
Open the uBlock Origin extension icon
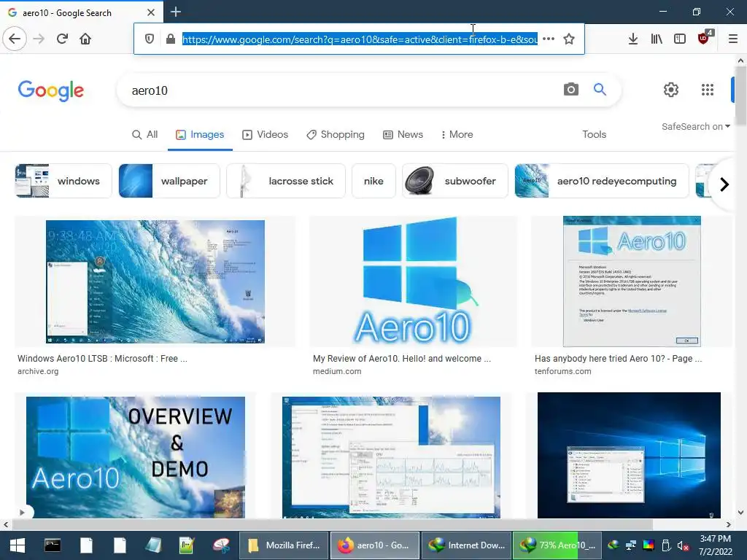pos(704,38)
